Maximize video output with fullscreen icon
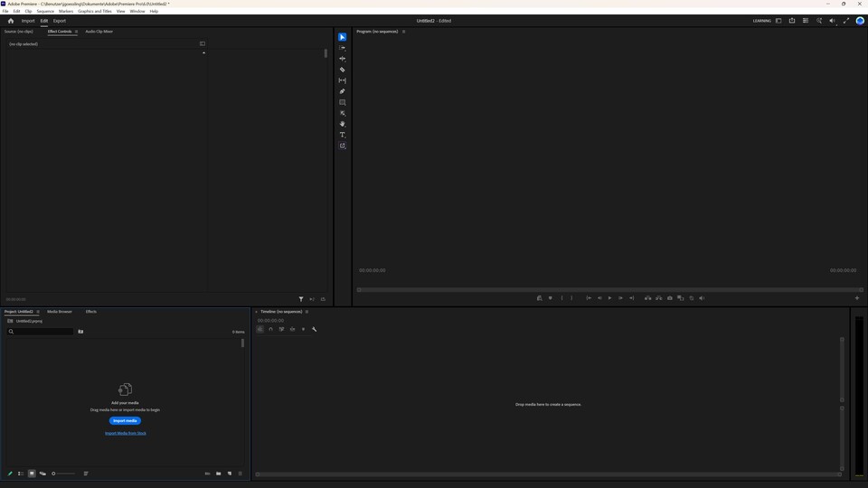The width and height of the screenshot is (868, 488). 846,21
